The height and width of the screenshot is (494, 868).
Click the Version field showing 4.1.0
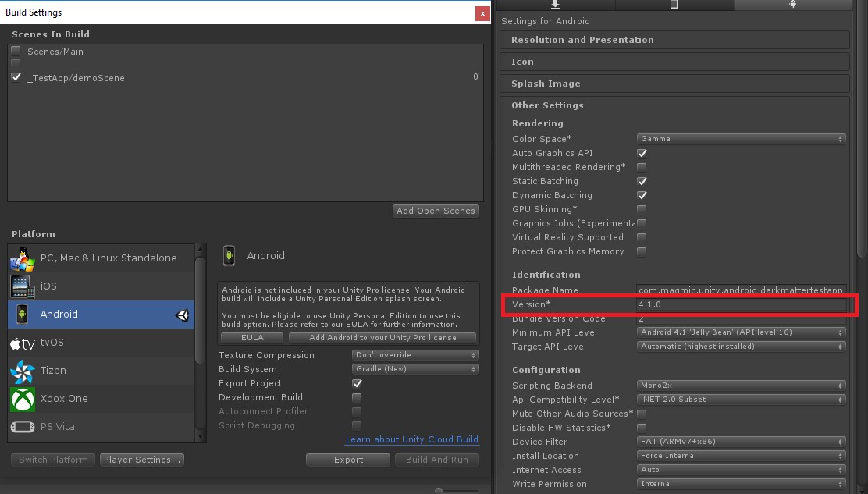742,304
